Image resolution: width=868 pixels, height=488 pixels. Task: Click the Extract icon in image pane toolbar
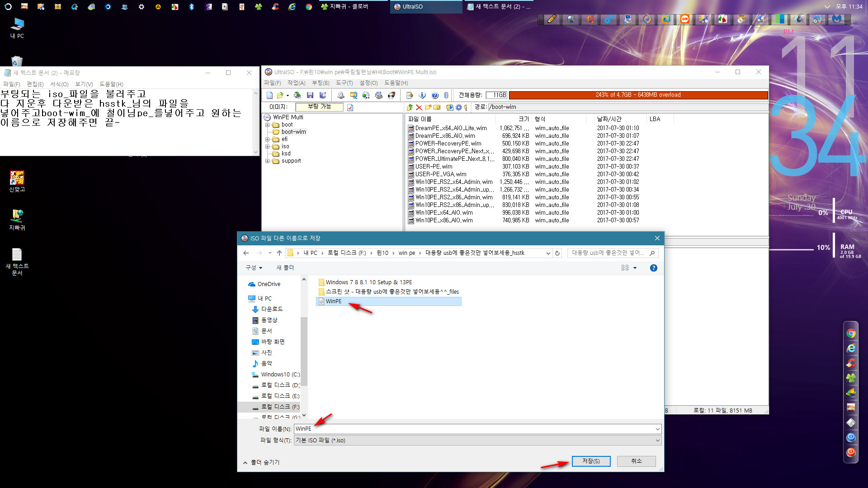tap(449, 107)
